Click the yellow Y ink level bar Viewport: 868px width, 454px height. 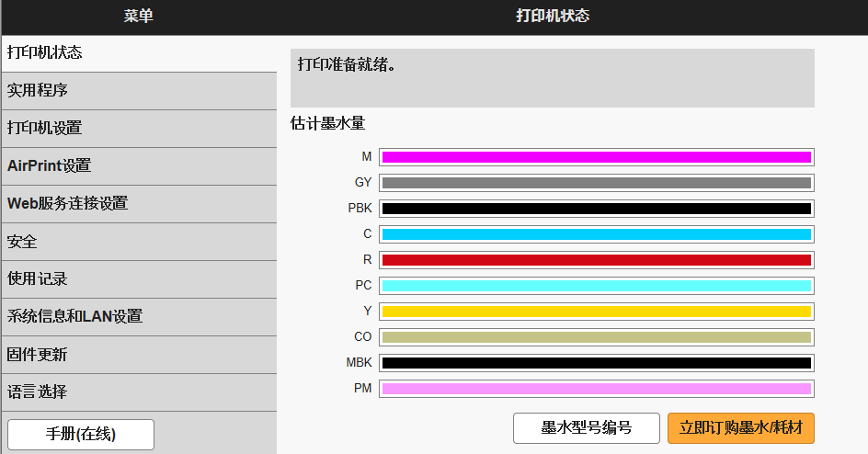click(x=596, y=312)
